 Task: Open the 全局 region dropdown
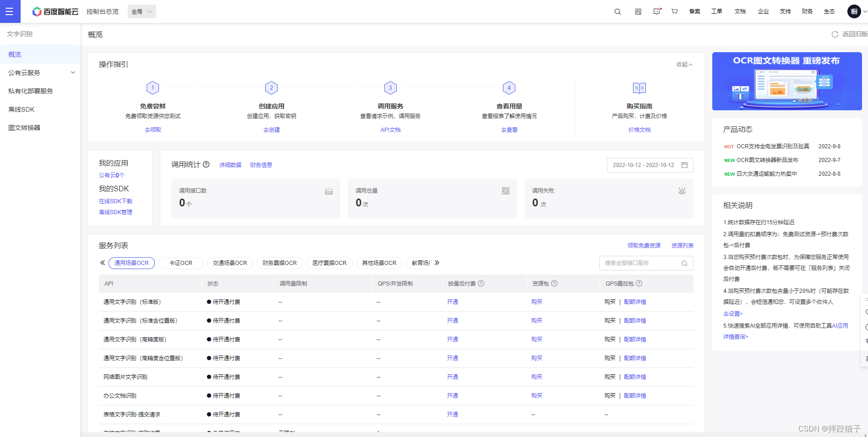pos(142,12)
